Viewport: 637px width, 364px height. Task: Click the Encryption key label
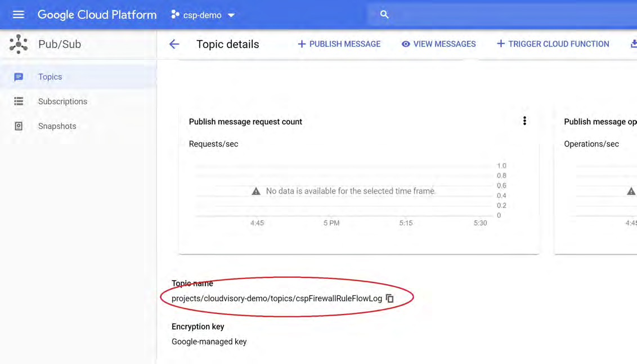click(198, 326)
